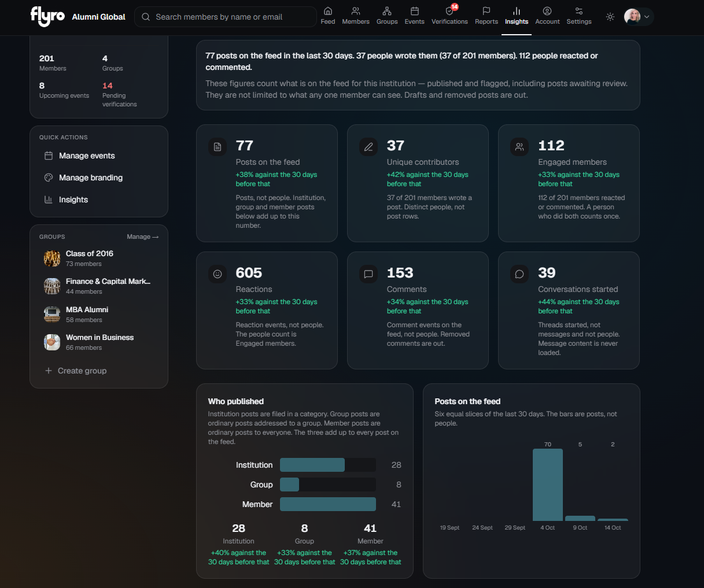Click the 14 Oct chart bar
The image size is (704, 588).
(613, 520)
